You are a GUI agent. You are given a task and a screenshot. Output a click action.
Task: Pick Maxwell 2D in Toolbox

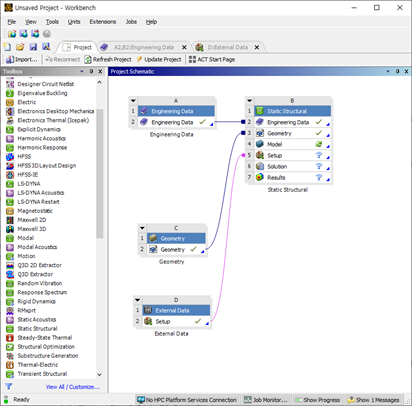click(32, 220)
